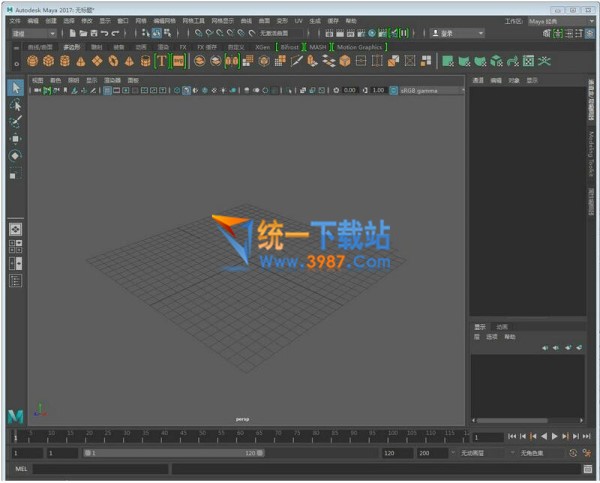The width and height of the screenshot is (600, 483).
Task: Click the MEL command input field
Action: point(100,469)
